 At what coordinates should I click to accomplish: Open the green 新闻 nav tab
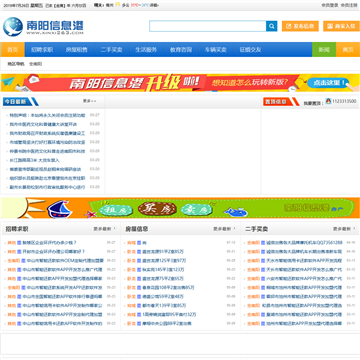tap(324, 50)
